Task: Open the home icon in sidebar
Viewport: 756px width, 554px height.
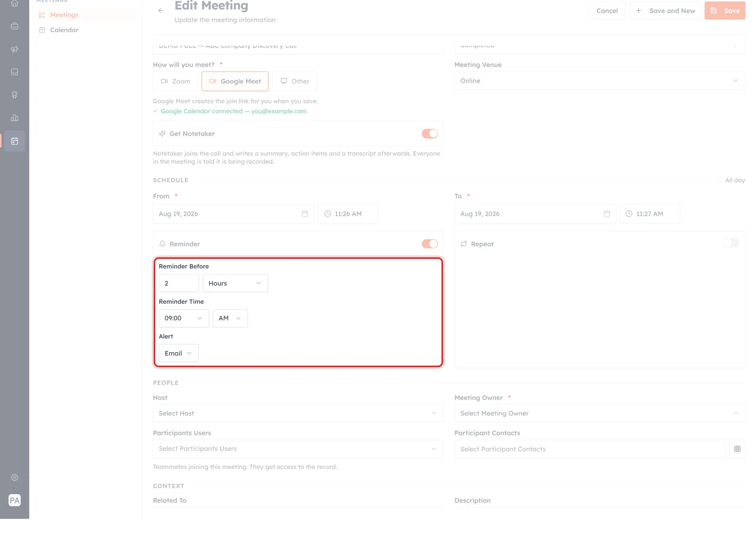Action: pyautogui.click(x=15, y=4)
